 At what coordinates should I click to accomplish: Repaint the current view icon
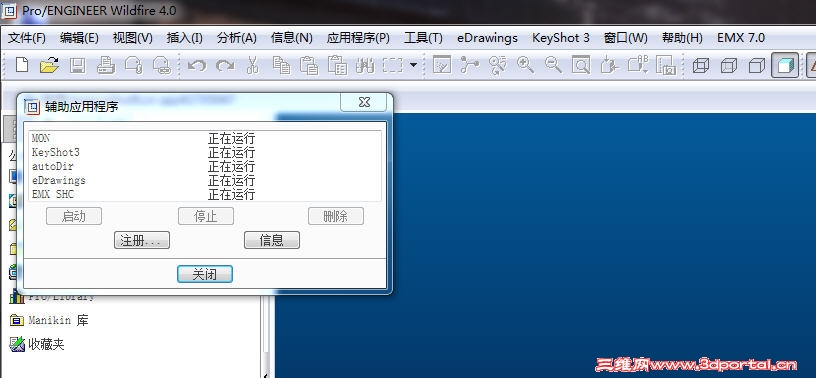coord(442,65)
